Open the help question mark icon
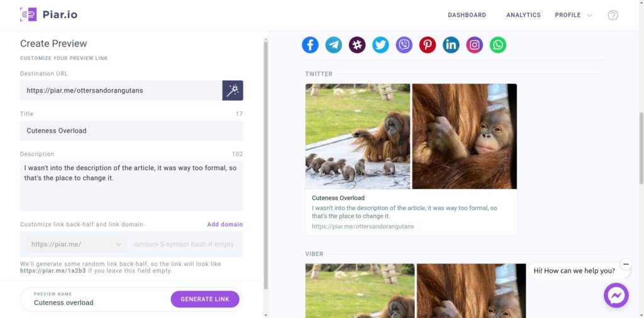644x318 pixels. pyautogui.click(x=613, y=15)
